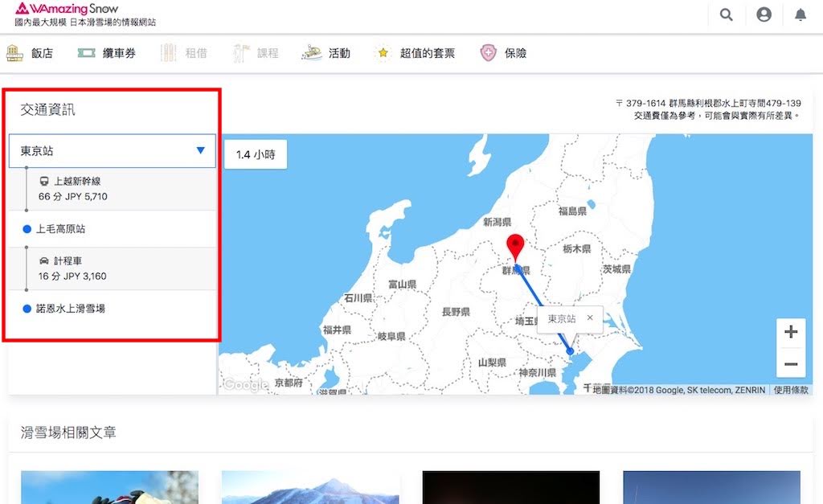
Task: Zoom in the map with plus button
Action: tap(791, 332)
